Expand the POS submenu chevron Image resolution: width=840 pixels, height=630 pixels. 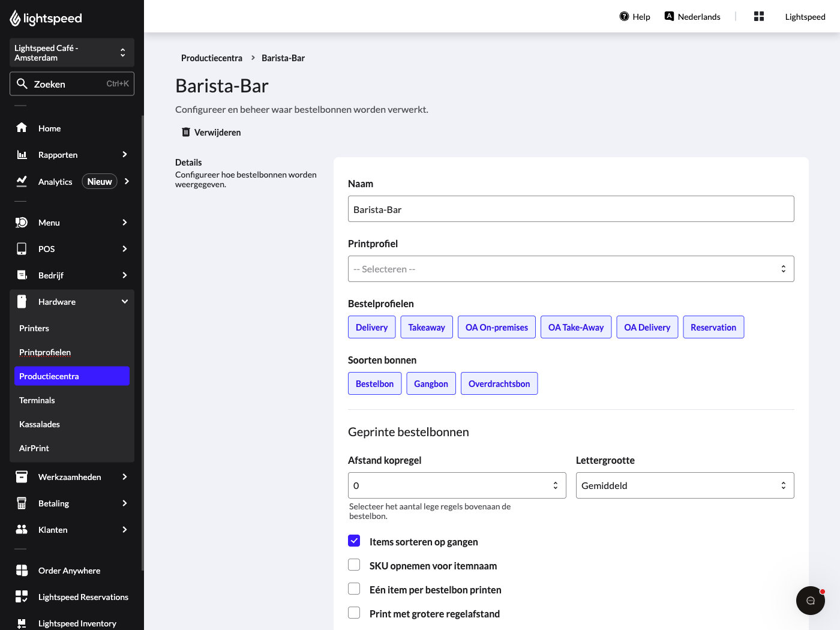125,248
